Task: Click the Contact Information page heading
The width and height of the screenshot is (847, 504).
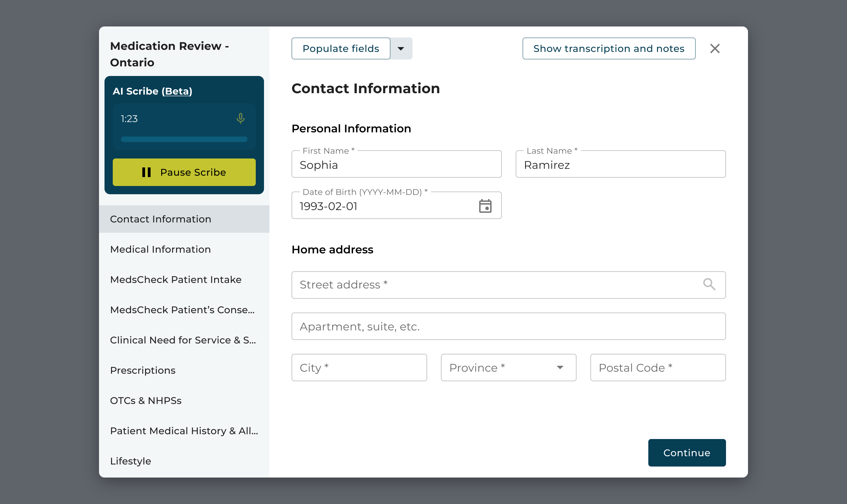Action: tap(366, 89)
